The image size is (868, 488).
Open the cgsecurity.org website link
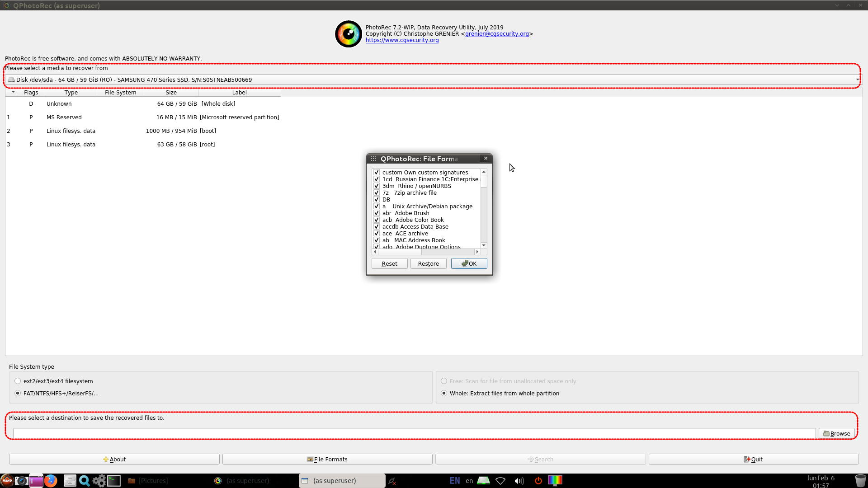tap(402, 40)
